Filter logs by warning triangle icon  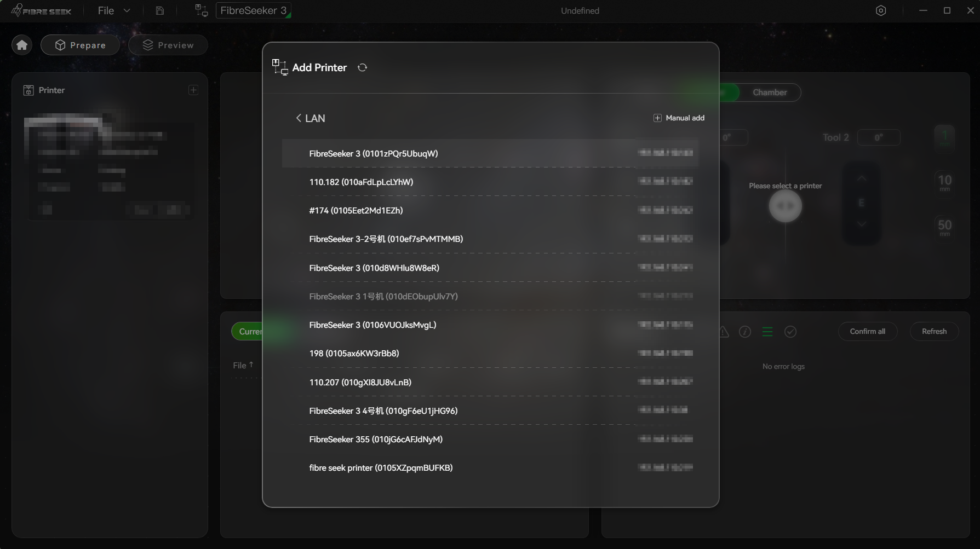(x=724, y=332)
